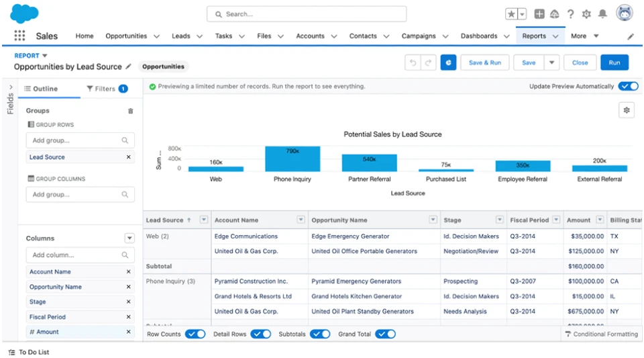Image resolution: width=644 pixels, height=358 pixels.
Task: Click the blue Run button
Action: (x=614, y=62)
